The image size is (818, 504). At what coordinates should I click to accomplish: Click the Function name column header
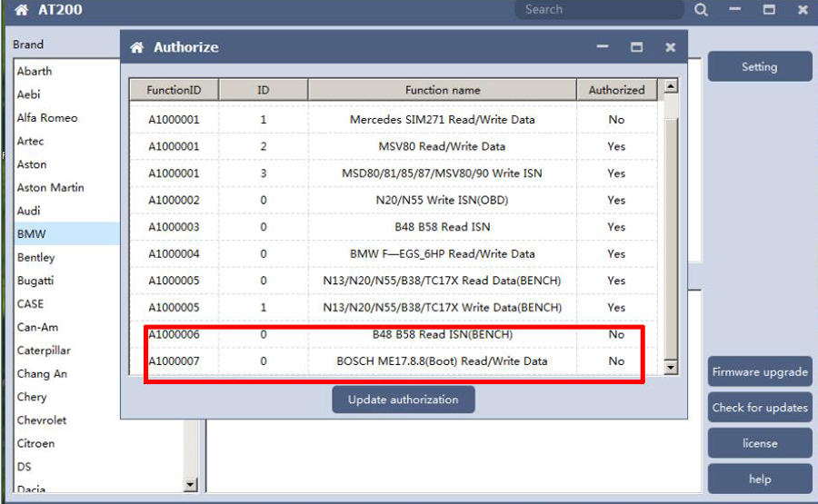pyautogui.click(x=443, y=90)
